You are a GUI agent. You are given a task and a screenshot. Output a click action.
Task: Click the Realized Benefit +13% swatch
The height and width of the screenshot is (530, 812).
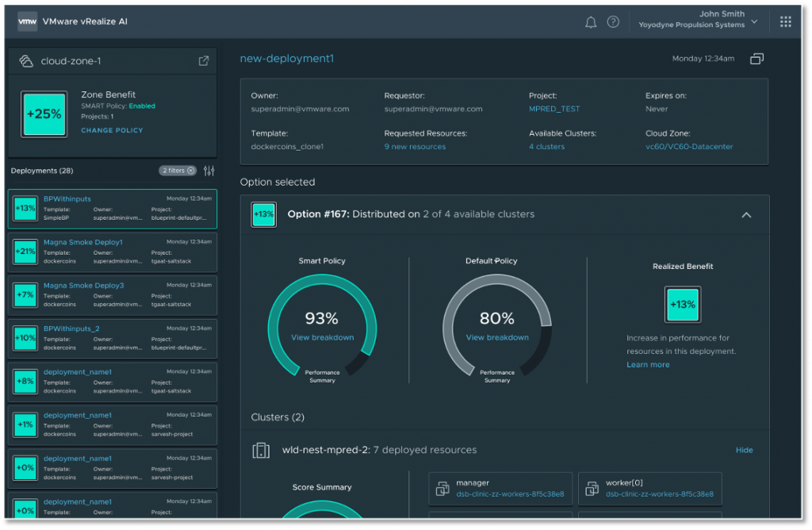tap(682, 305)
